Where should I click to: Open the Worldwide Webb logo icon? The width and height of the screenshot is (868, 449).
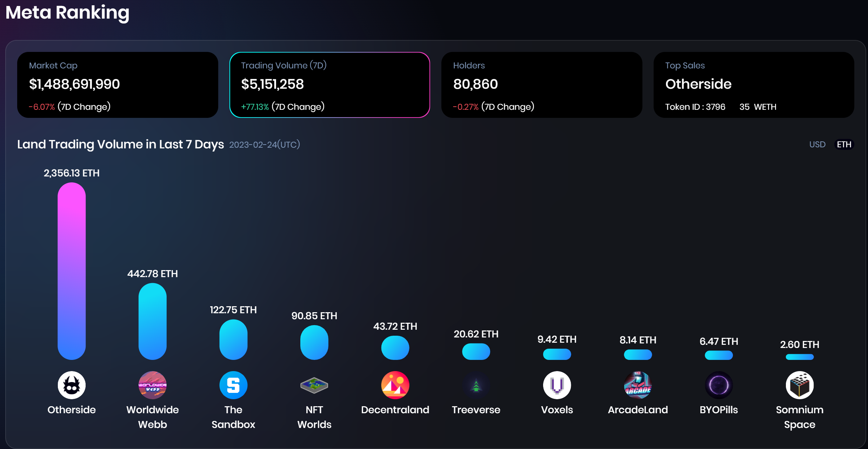(x=153, y=385)
